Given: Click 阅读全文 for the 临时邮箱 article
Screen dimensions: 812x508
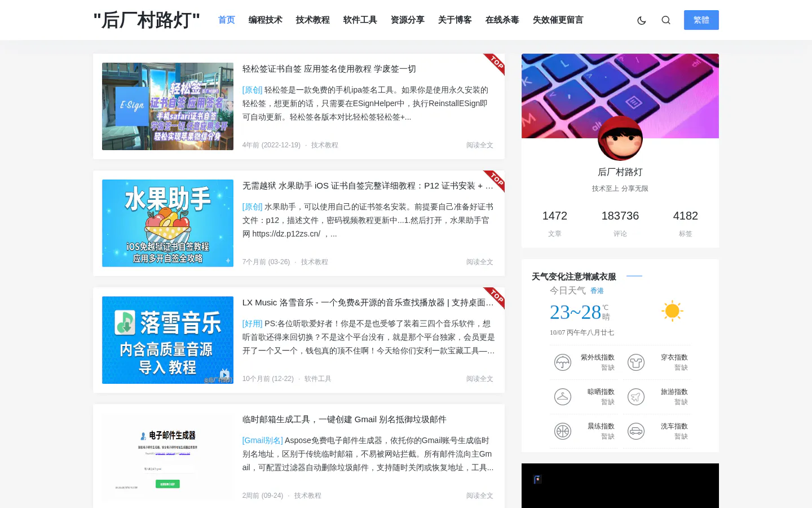Looking at the screenshot, I should (x=480, y=496).
